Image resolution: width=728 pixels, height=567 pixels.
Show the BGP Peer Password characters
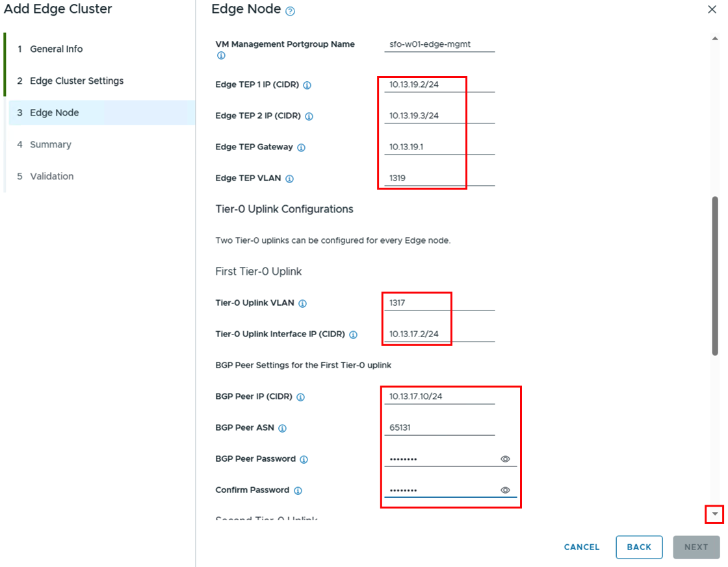coord(505,459)
